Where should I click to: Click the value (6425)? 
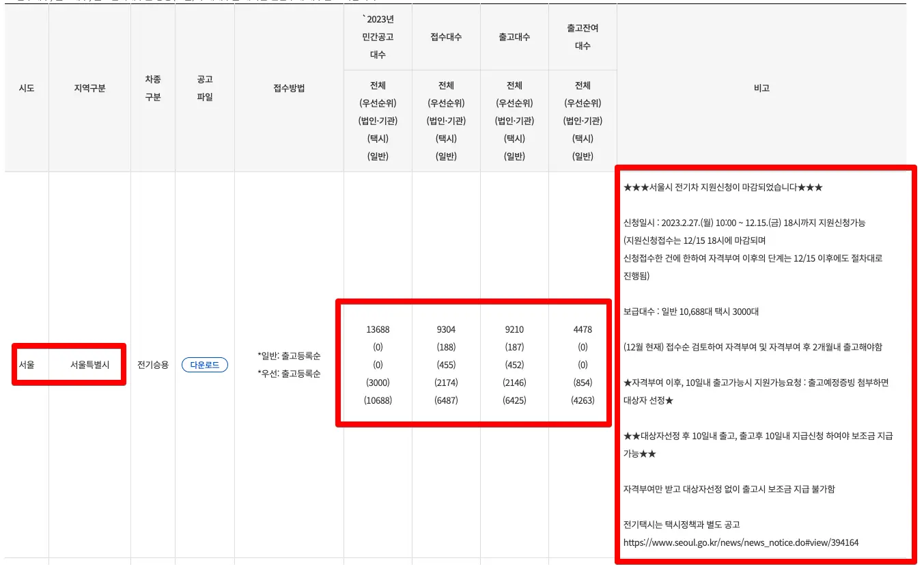[514, 400]
